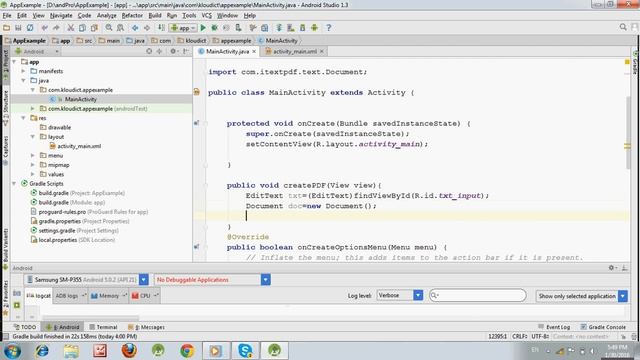Expand the manifests folder node
Viewport: 640px width, 360px height.
click(24, 71)
